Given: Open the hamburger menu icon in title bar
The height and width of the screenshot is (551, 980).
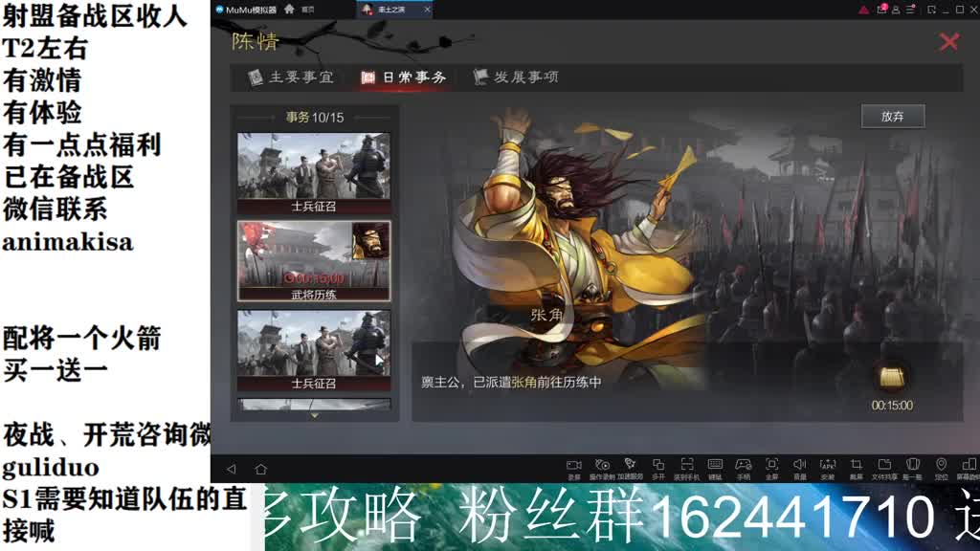Looking at the screenshot, I should [911, 10].
